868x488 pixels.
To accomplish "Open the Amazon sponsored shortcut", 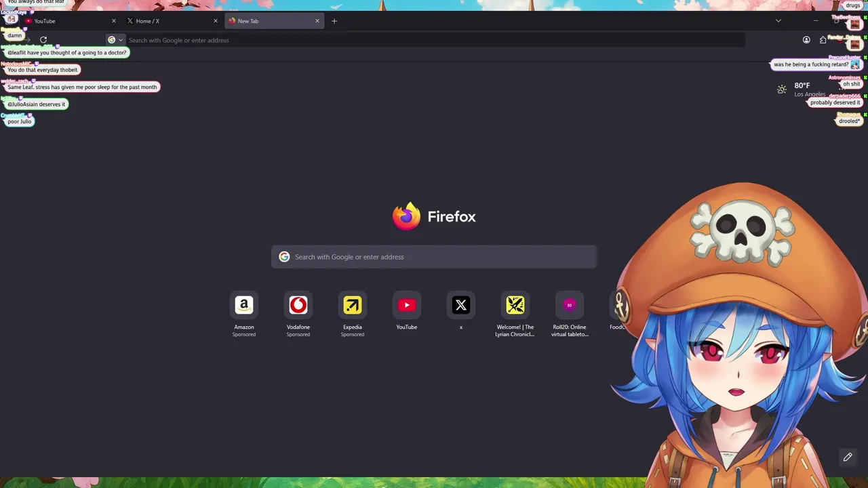I will 244,305.
